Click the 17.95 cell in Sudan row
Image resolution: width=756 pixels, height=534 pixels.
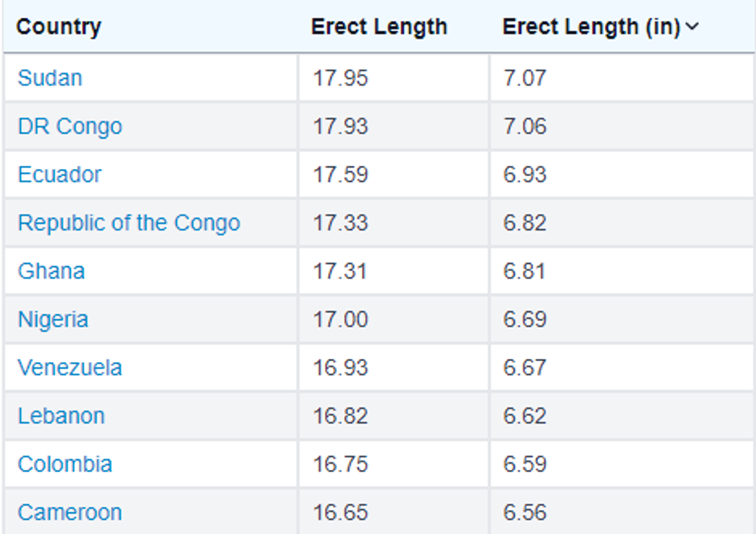(x=340, y=78)
